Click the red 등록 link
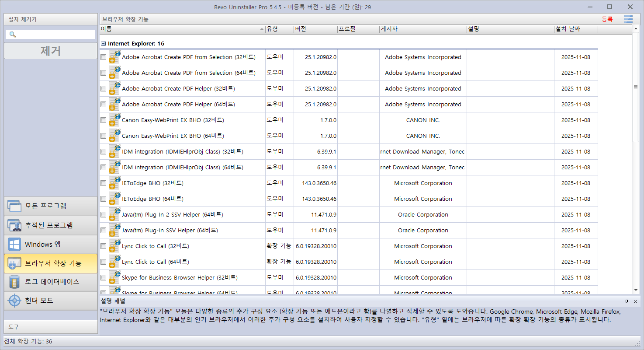This screenshot has width=644, height=350. point(607,19)
